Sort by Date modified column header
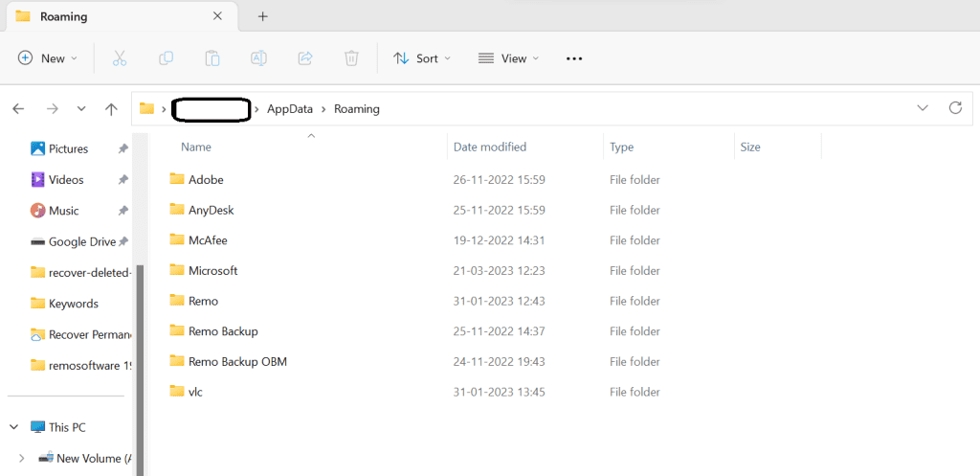The height and width of the screenshot is (476, 980). click(x=490, y=147)
